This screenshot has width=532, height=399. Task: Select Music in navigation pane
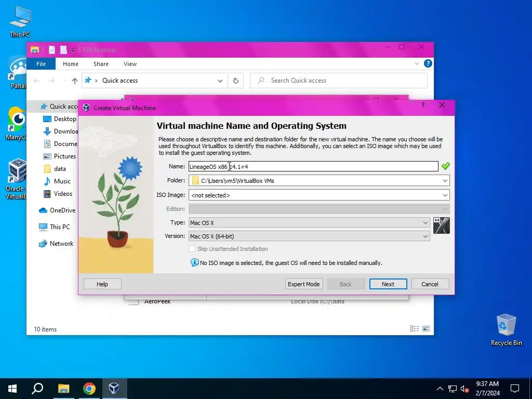[x=57, y=181]
